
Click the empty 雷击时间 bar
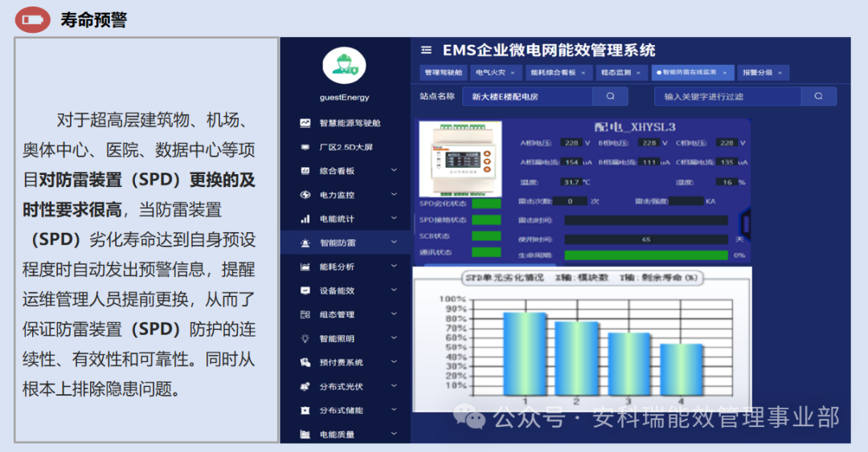[646, 220]
